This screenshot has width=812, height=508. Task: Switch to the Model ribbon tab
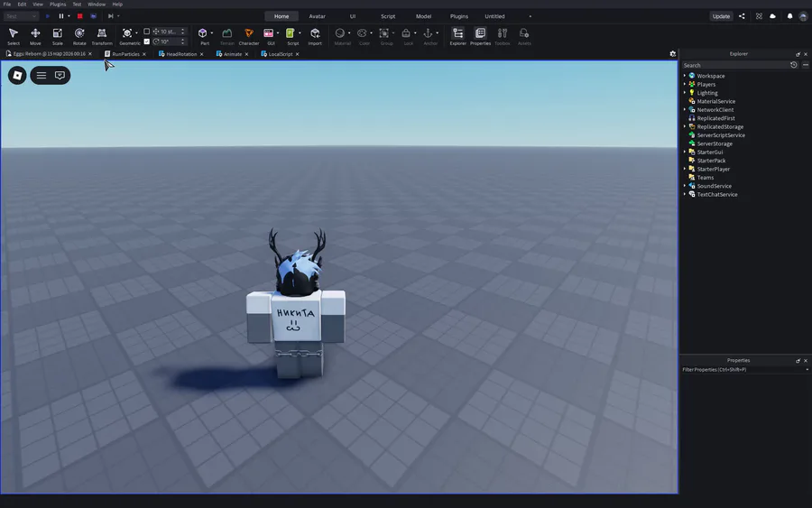coord(423,16)
